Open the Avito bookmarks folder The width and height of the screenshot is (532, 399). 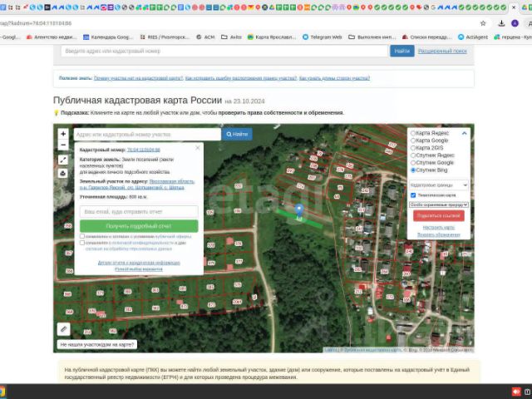click(x=231, y=37)
